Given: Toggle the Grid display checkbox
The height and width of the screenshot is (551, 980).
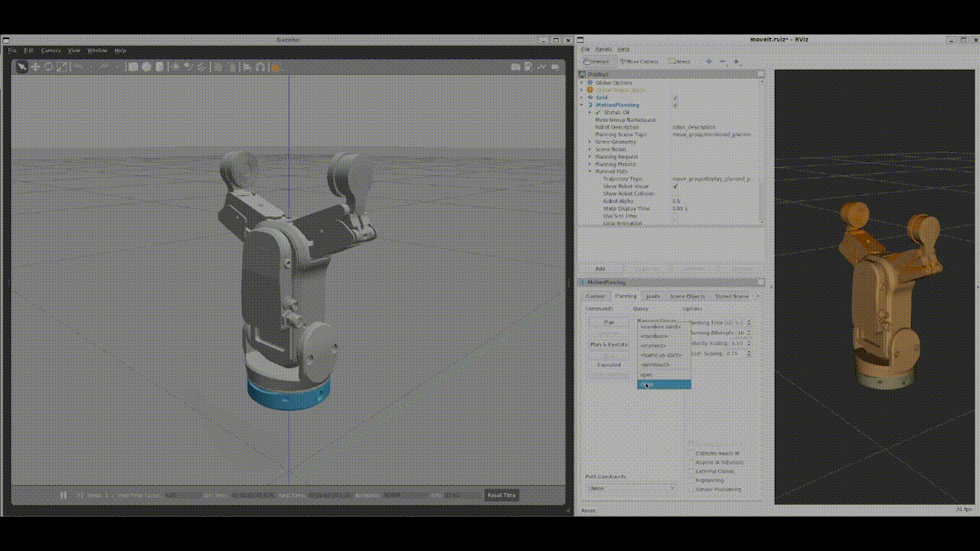Looking at the screenshot, I should 675,98.
